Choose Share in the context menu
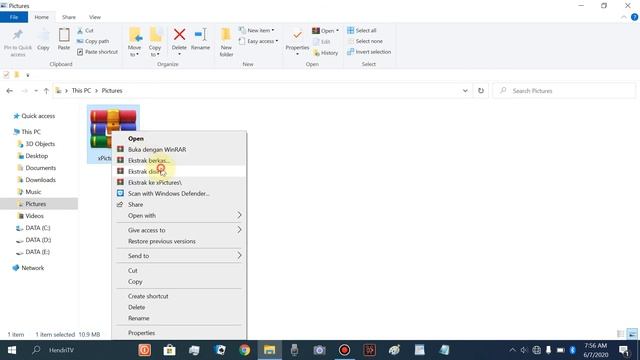Image resolution: width=640 pixels, height=360 pixels. [x=179, y=204]
